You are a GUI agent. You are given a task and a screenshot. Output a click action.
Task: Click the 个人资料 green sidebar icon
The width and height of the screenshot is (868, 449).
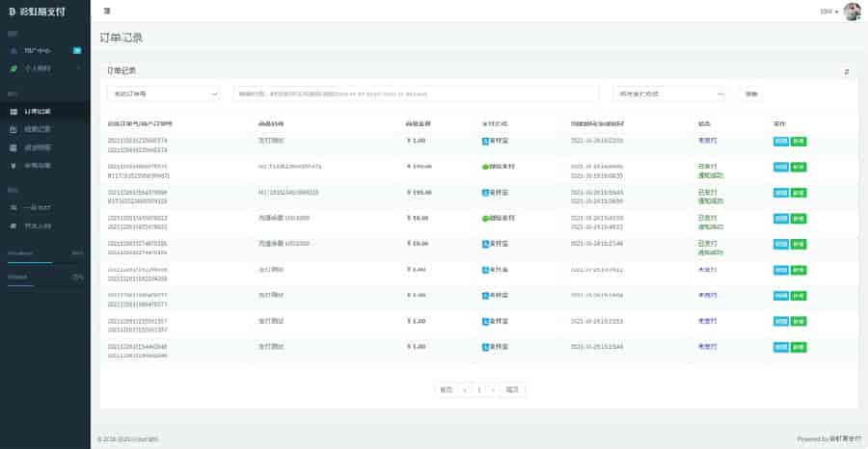coord(13,68)
